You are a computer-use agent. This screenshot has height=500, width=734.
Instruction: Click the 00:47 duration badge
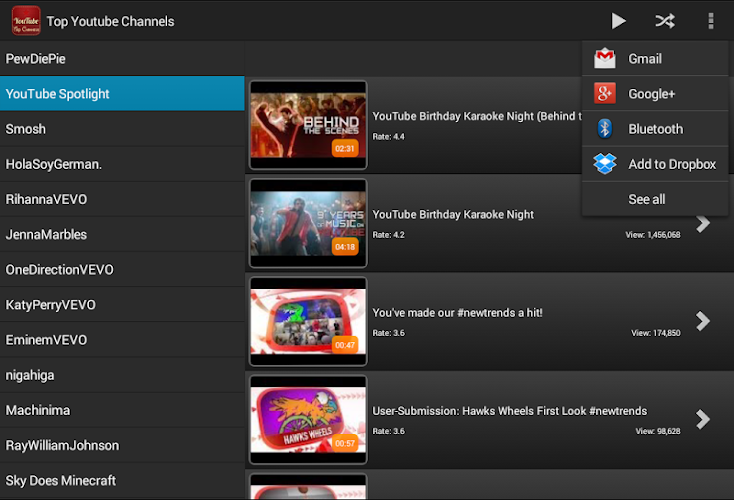[x=345, y=345]
